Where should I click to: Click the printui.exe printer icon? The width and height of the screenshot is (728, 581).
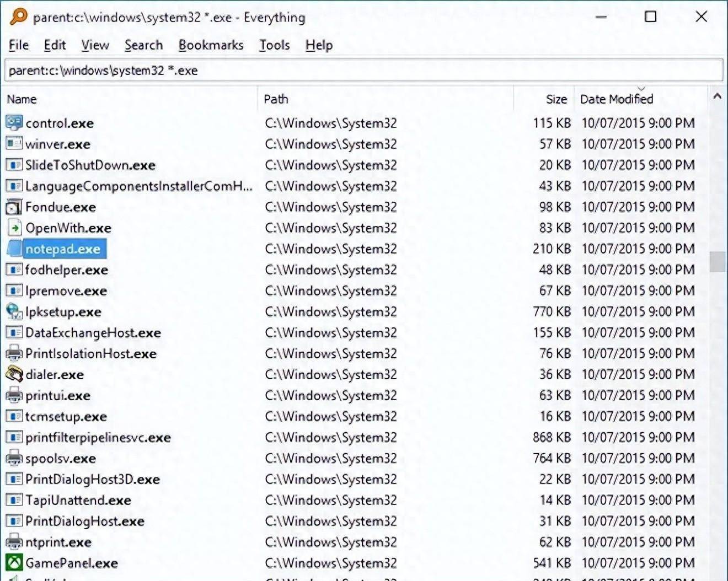14,395
